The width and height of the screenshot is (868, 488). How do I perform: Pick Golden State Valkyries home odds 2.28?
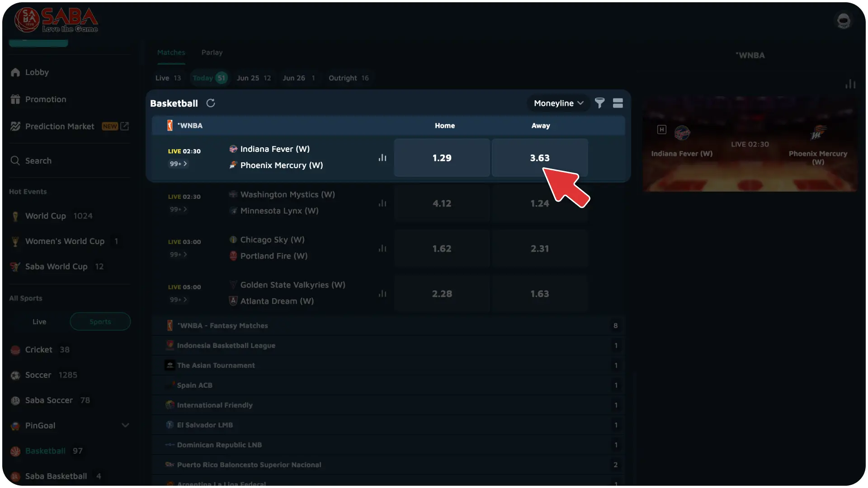pyautogui.click(x=442, y=294)
